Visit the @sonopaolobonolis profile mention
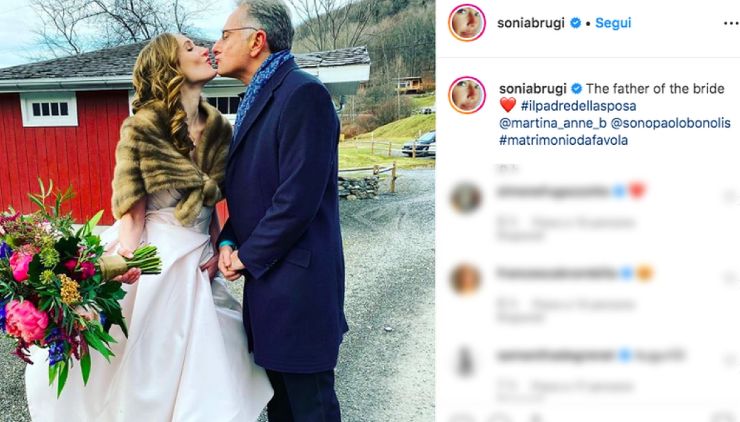 (x=671, y=123)
